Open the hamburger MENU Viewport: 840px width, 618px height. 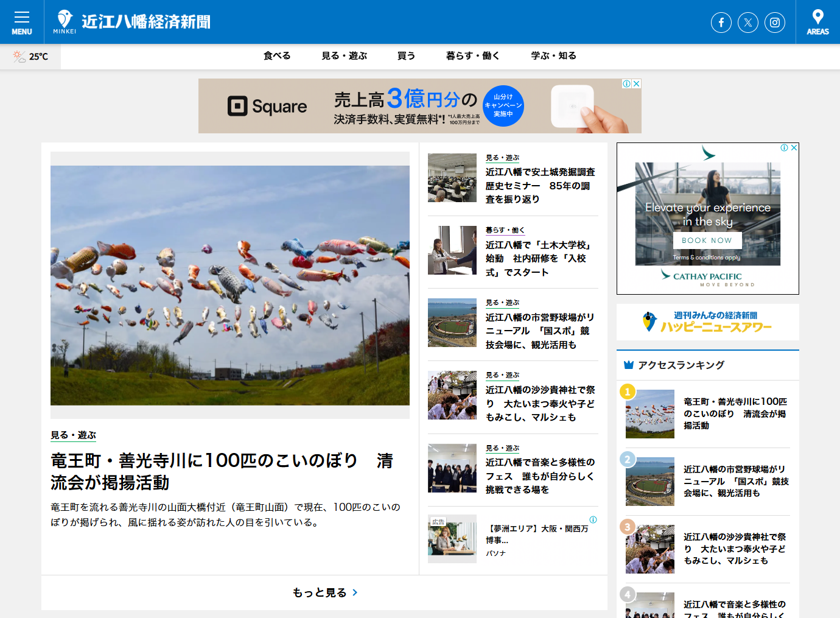pos(22,18)
